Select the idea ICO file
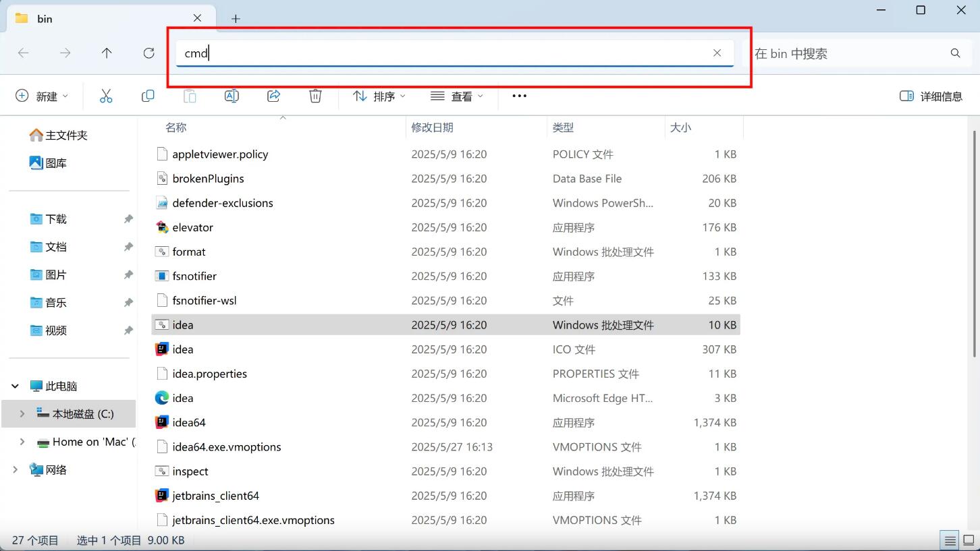The width and height of the screenshot is (980, 551). 445,349
